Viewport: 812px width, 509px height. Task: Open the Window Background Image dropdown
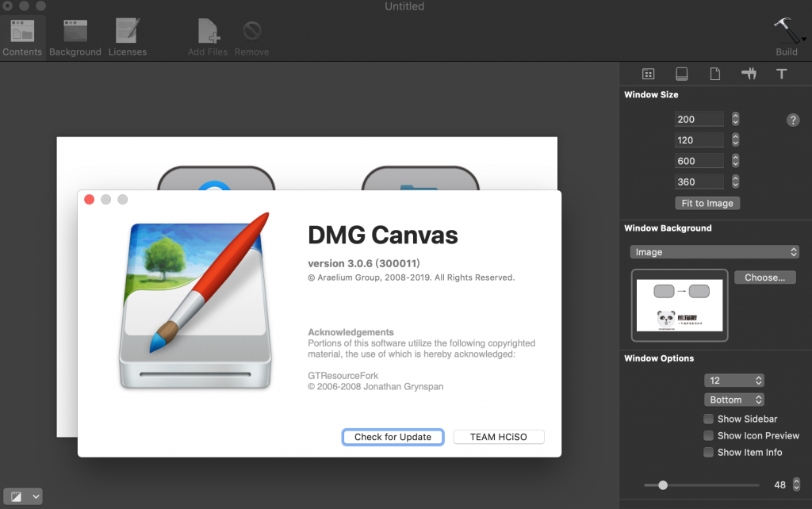click(x=714, y=252)
